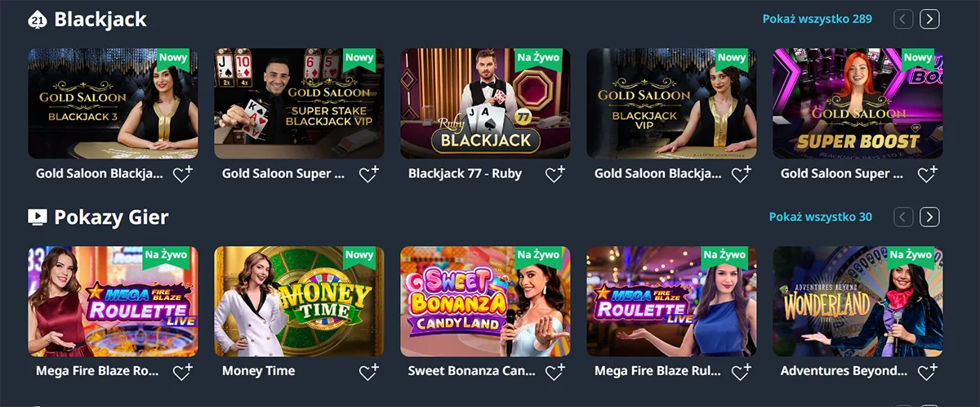Add Gold Saloon Super Boost to favorites
The image size is (980, 407).
pos(927,174)
